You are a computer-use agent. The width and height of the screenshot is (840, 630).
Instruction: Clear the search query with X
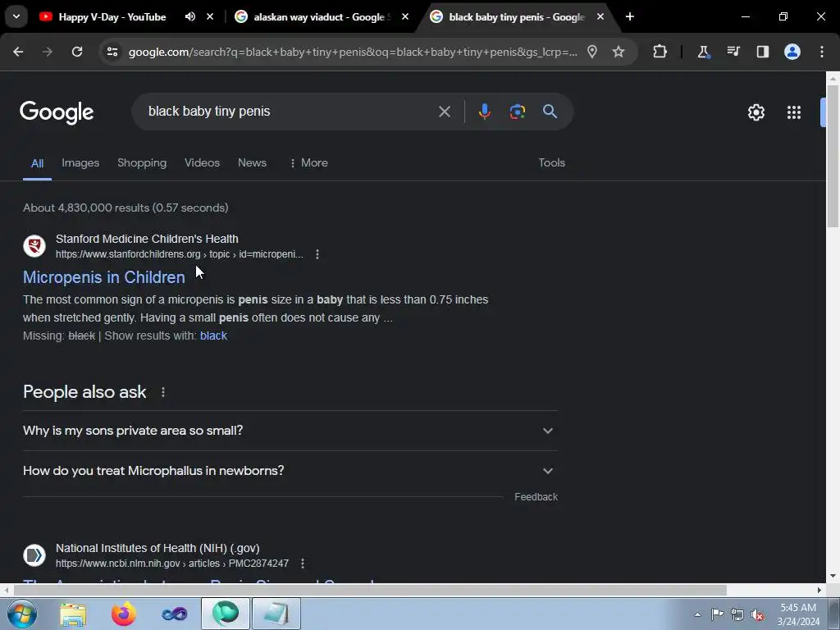(x=445, y=112)
